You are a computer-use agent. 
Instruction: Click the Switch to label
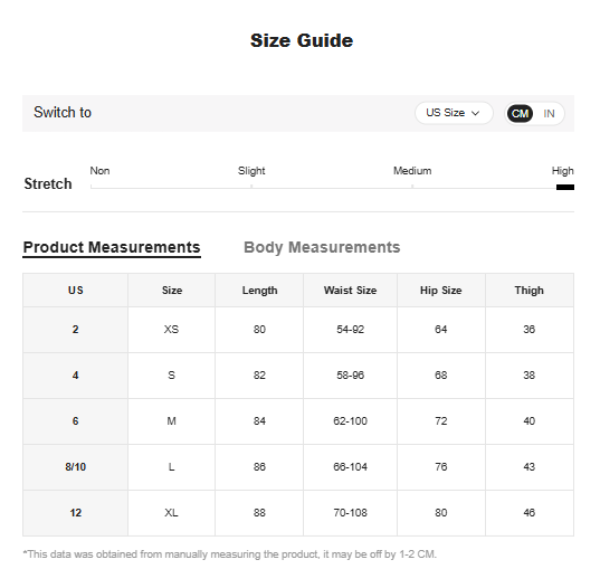click(x=62, y=112)
